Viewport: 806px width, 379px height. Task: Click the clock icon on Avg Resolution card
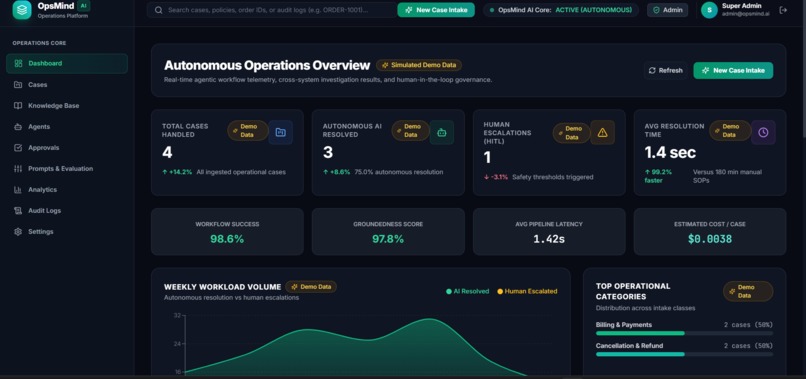click(x=763, y=132)
